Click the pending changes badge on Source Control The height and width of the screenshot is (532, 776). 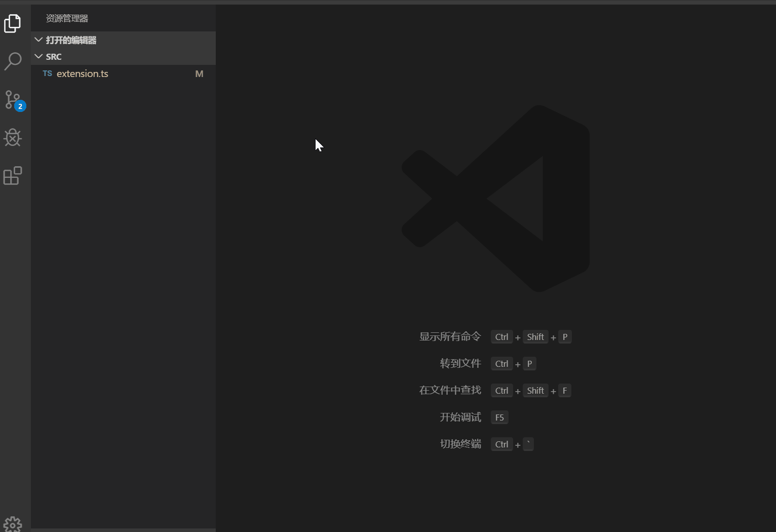coord(19,107)
